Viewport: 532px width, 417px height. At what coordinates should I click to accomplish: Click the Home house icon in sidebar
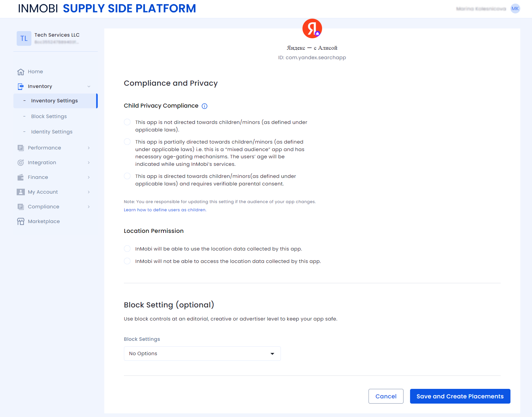pos(21,72)
